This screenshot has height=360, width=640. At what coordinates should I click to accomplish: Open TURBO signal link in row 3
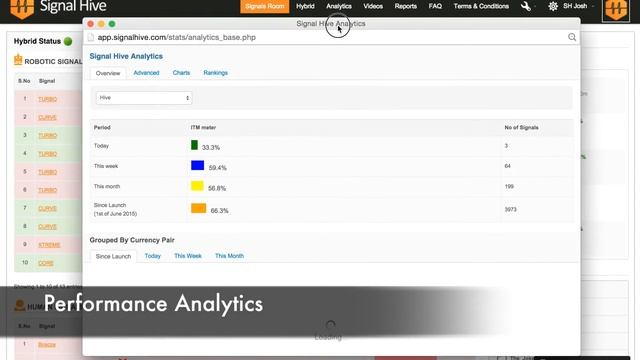tap(47, 136)
